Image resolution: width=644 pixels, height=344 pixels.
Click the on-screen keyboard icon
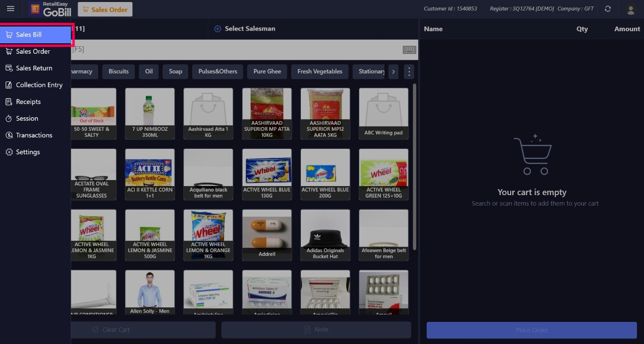coord(409,49)
